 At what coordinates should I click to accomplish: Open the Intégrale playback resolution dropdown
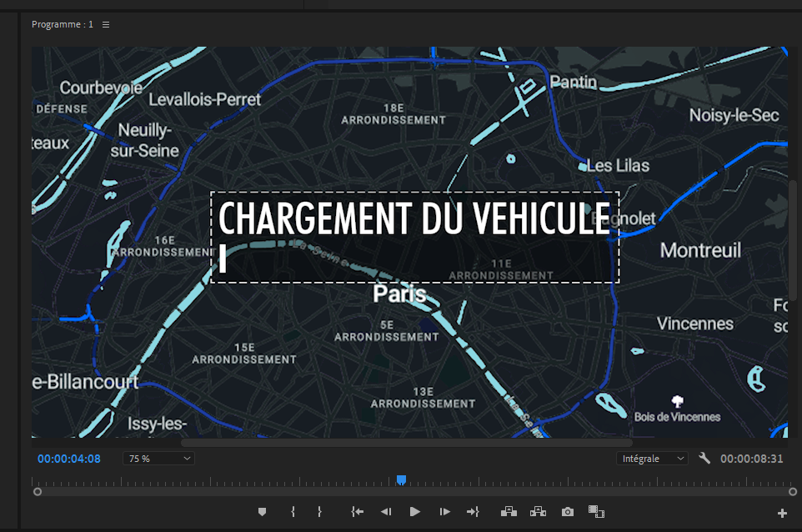pos(652,459)
